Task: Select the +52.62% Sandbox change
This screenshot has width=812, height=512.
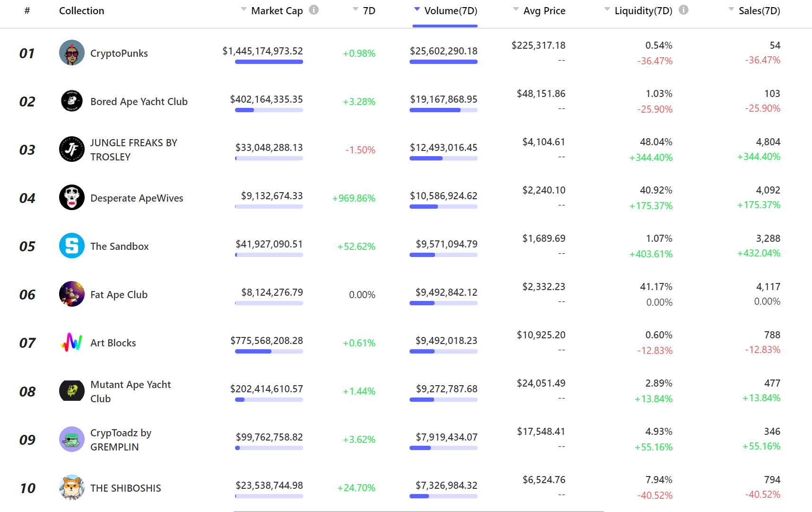Action: 357,246
